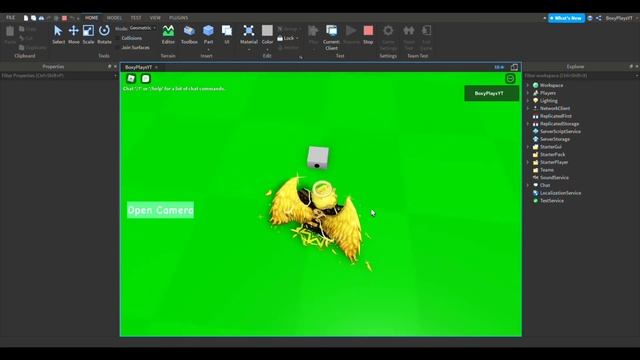The height and width of the screenshot is (360, 640).
Task: Toggle the Collisions checkbox
Action: click(x=118, y=38)
